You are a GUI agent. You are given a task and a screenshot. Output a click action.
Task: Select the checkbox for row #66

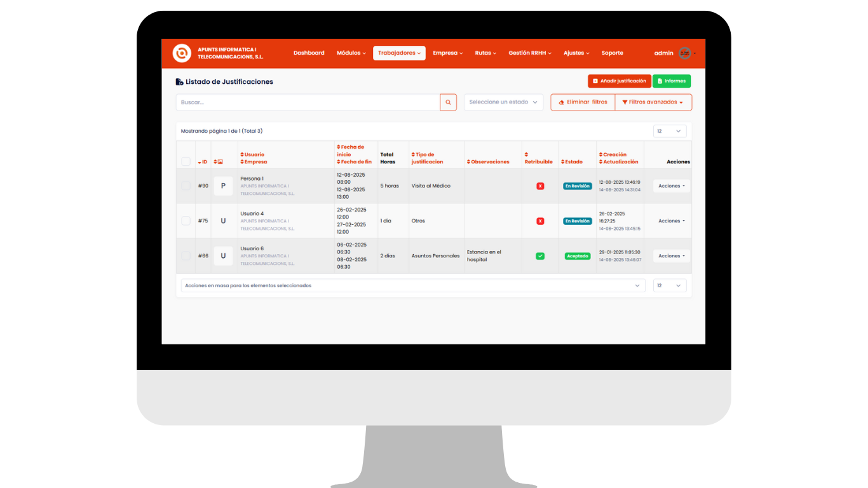coord(186,256)
